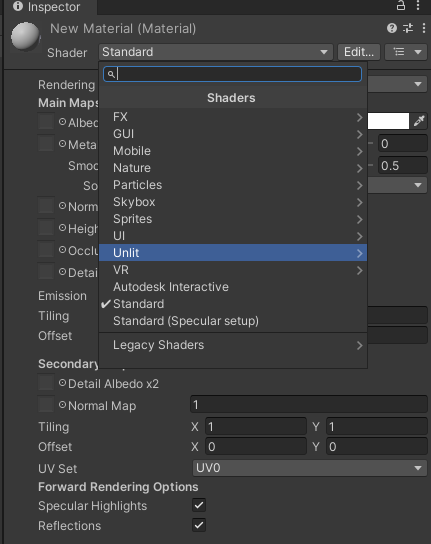The width and height of the screenshot is (431, 544).
Task: Click the Height Map texture slot
Action: 46,227
